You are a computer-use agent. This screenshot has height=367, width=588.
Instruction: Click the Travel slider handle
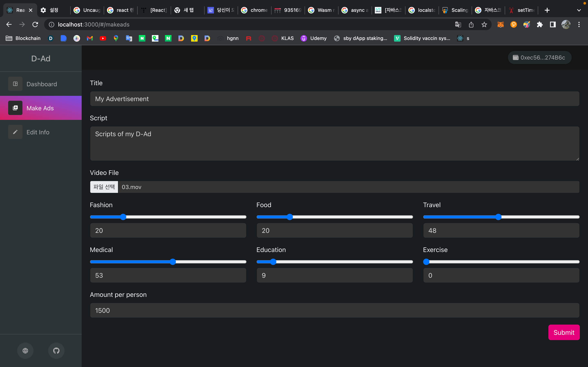498,217
